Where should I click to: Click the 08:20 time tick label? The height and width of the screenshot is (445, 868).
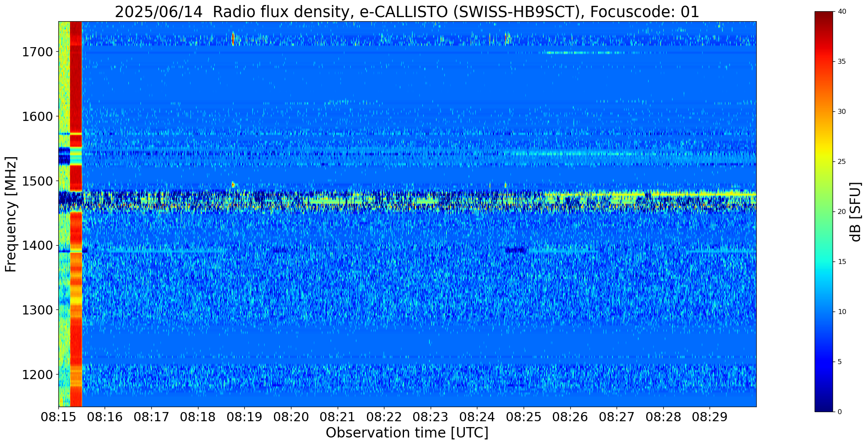[x=291, y=417]
